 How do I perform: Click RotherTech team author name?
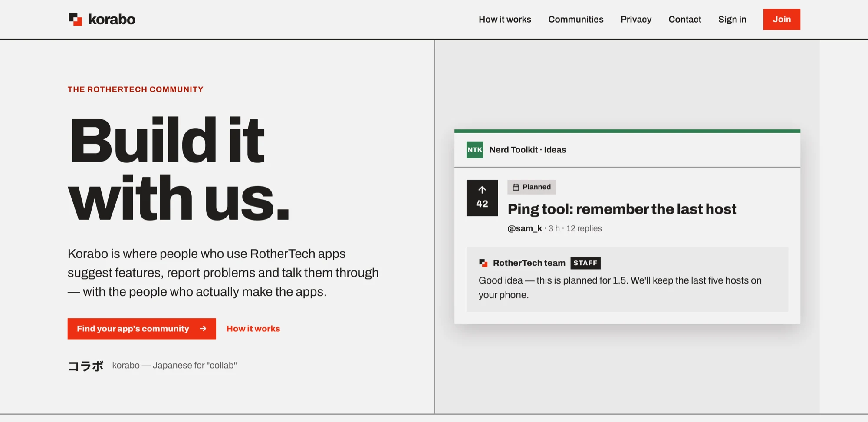(x=529, y=263)
